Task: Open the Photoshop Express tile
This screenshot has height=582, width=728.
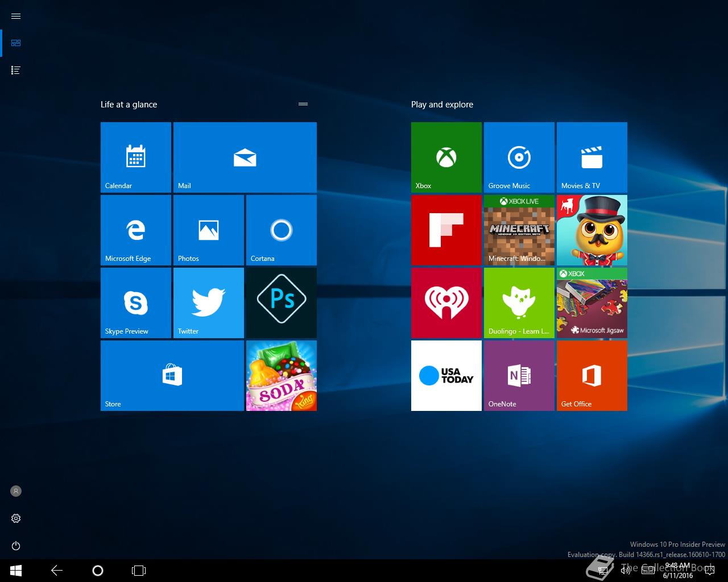Action: [x=282, y=303]
